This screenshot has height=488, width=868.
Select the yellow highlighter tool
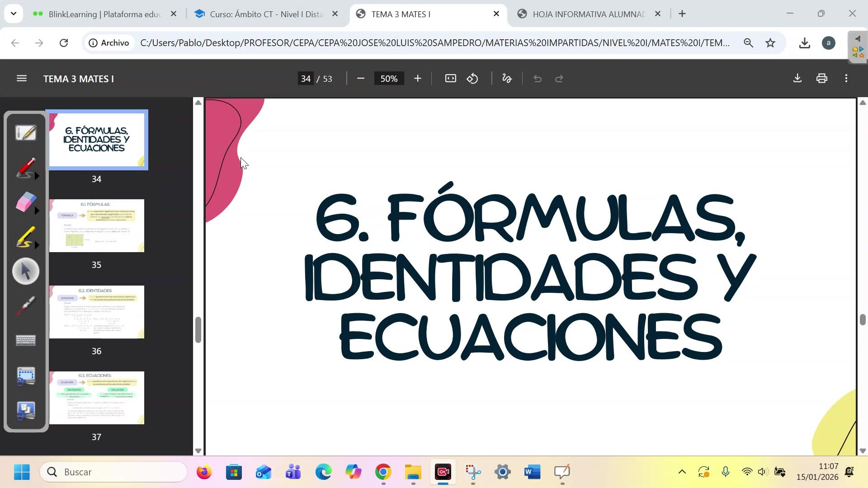tap(26, 237)
